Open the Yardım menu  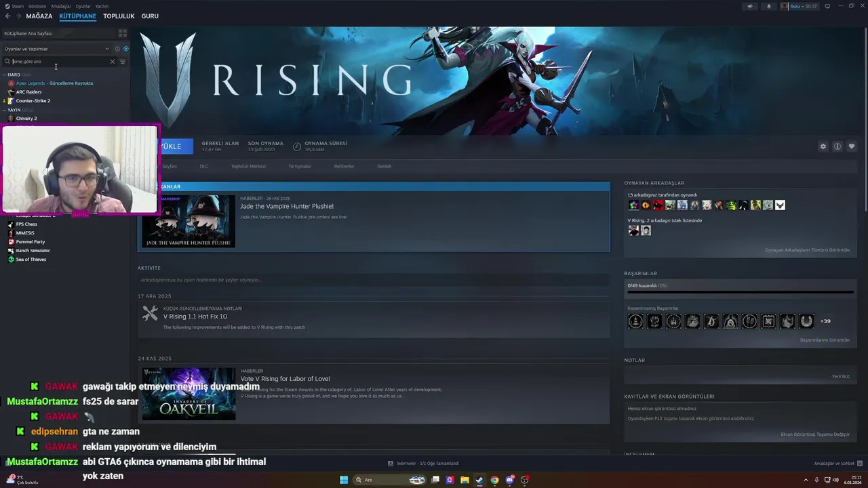coord(102,6)
